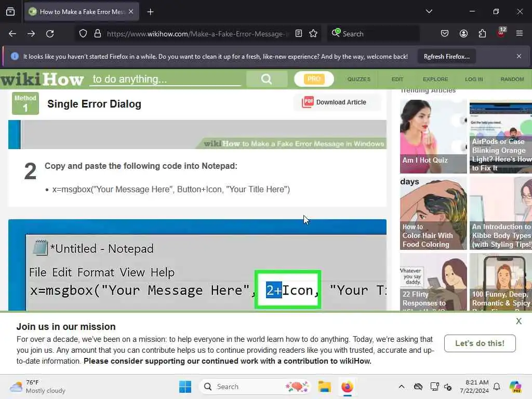This screenshot has height=399, width=532.
Task: Focus the Firefox Search box
Action: tap(373, 34)
